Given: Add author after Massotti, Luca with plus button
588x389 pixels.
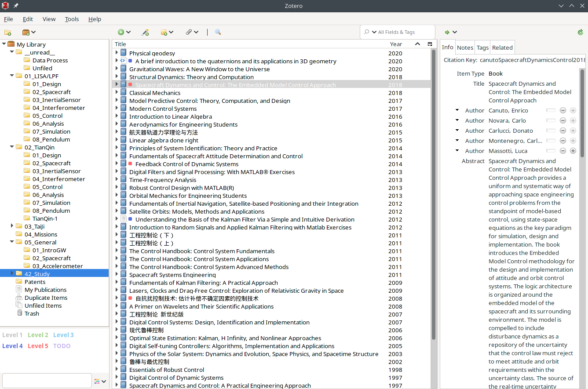Looking at the screenshot, I should 573,151.
